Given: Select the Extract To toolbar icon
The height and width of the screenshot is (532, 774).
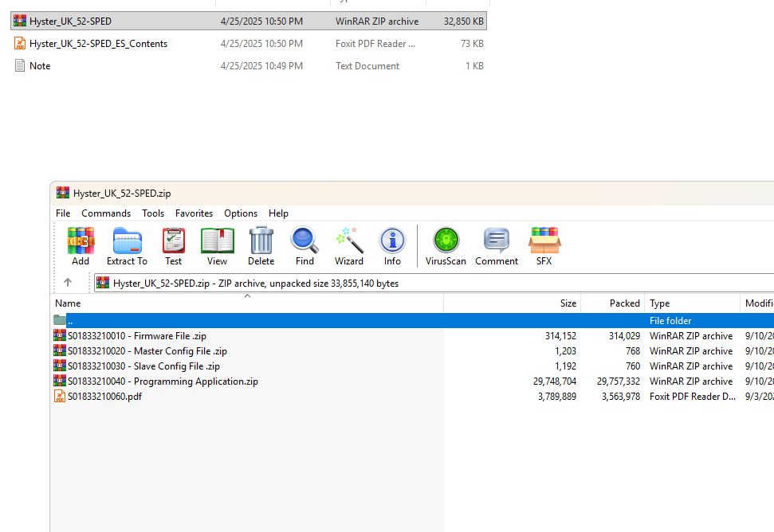Looking at the screenshot, I should [x=126, y=245].
